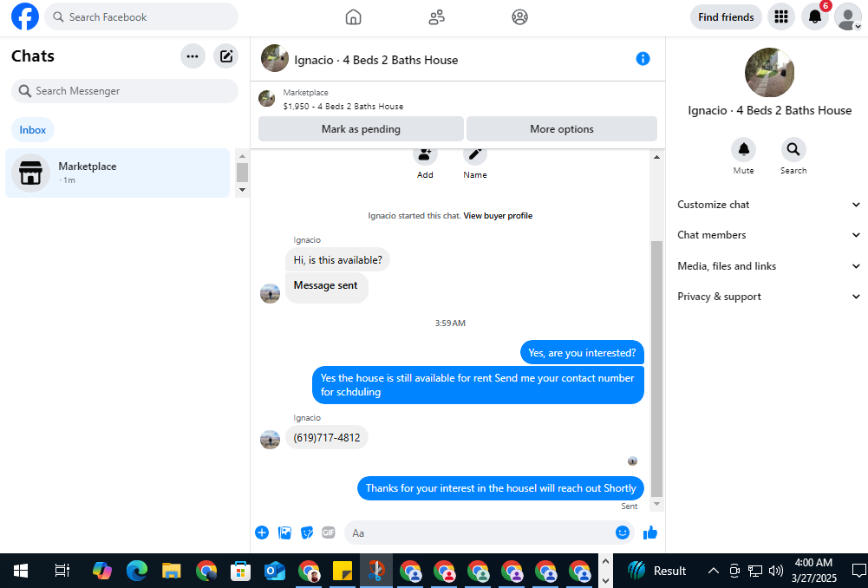Click Find friends button
This screenshot has width=868, height=588.
click(726, 17)
